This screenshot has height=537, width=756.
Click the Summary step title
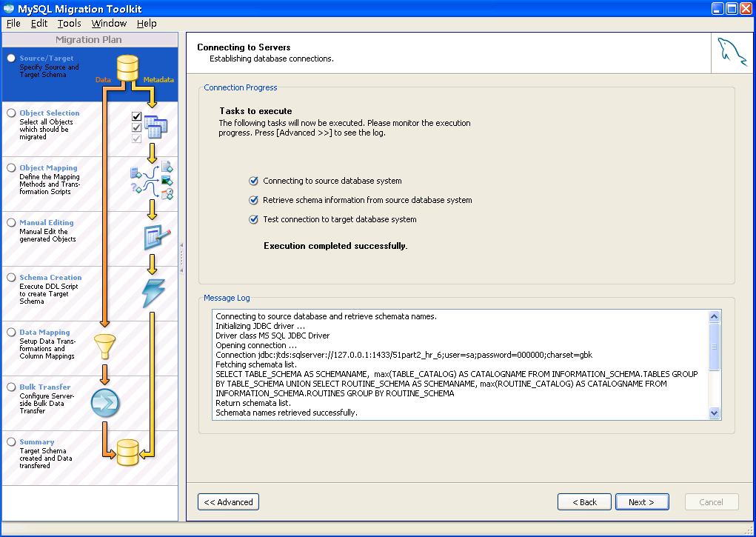(x=36, y=442)
